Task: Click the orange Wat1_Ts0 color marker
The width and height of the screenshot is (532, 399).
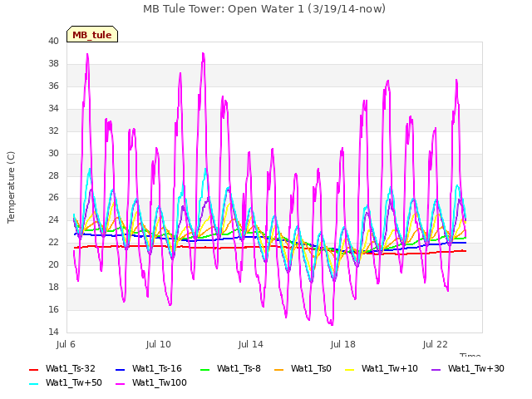Action: tap(279, 369)
